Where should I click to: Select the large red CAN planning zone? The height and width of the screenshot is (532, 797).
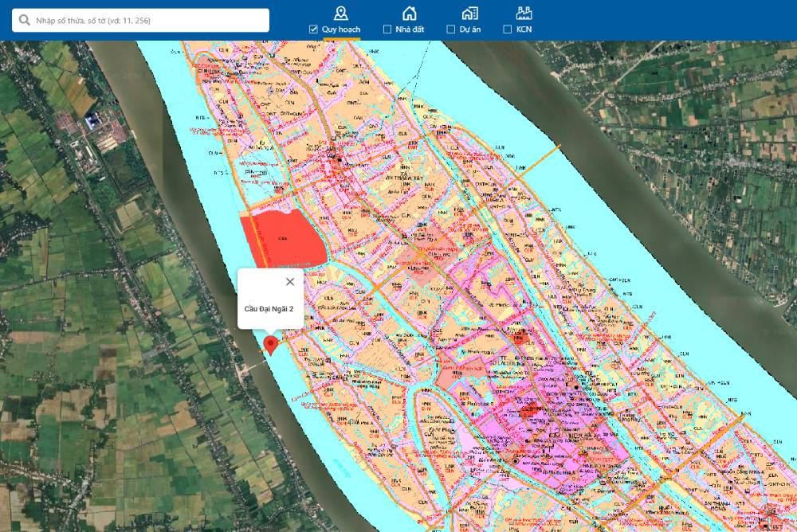[x=283, y=239]
